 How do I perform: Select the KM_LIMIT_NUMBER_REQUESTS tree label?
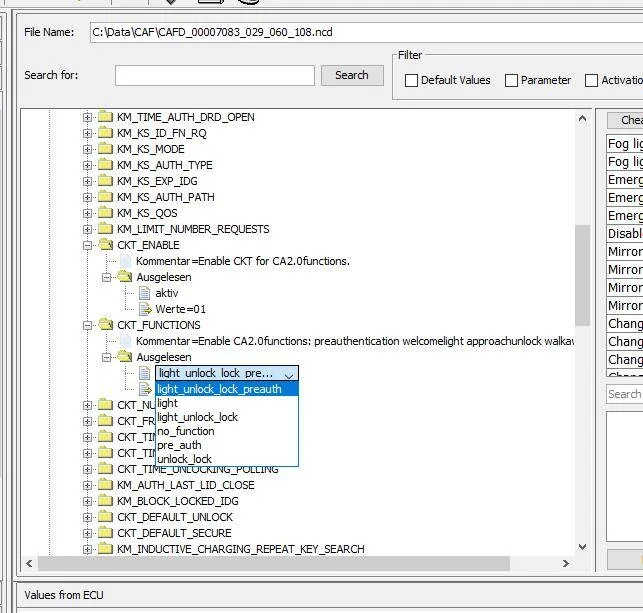point(193,229)
